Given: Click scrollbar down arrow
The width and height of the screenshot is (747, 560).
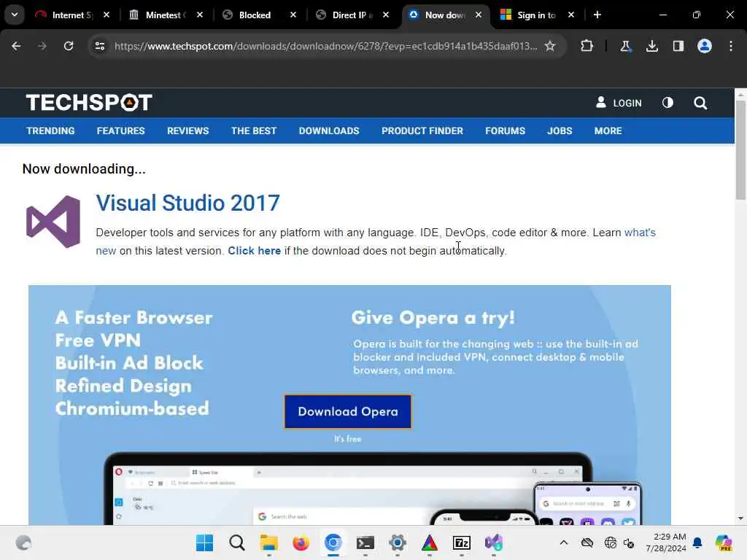Looking at the screenshot, I should click(x=740, y=518).
